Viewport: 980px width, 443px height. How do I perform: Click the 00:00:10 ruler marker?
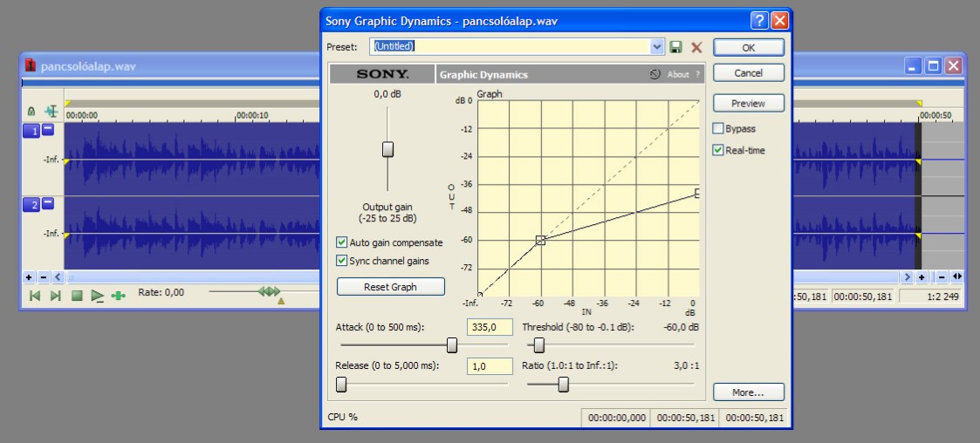tap(252, 116)
